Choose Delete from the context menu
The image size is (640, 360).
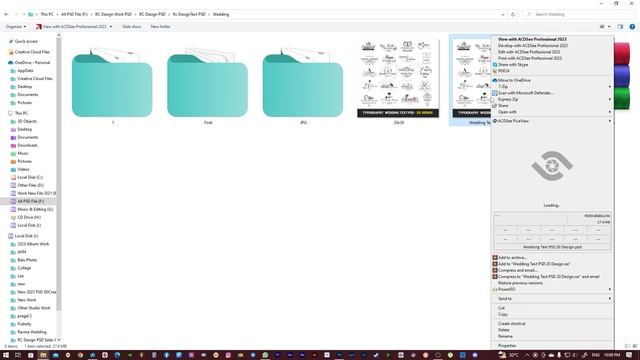pyautogui.click(x=552, y=330)
